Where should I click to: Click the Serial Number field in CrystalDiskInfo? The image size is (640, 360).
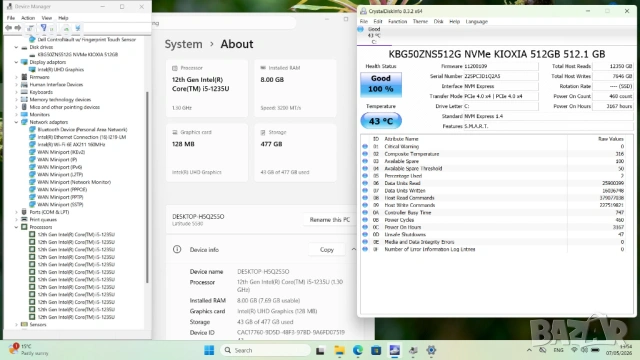(x=500, y=76)
